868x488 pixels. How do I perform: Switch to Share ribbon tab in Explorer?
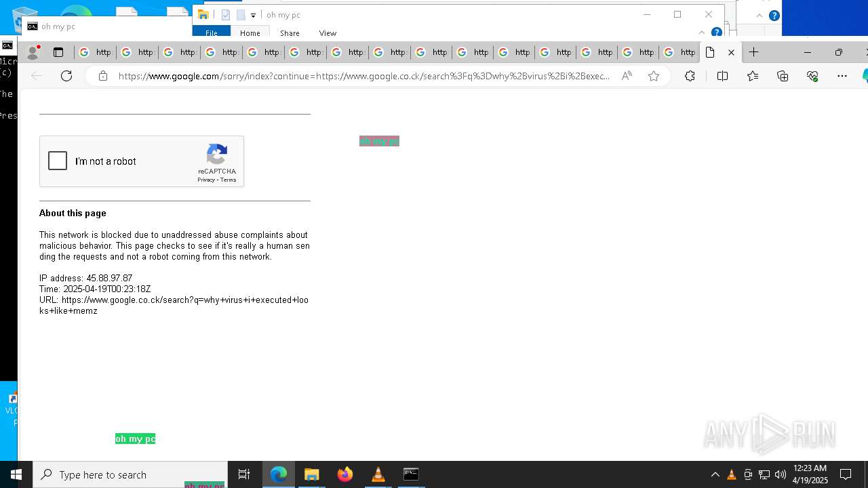290,33
